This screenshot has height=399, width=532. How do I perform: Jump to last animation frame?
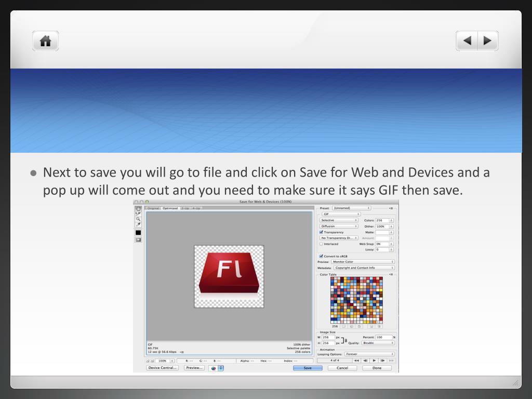[x=391, y=361]
